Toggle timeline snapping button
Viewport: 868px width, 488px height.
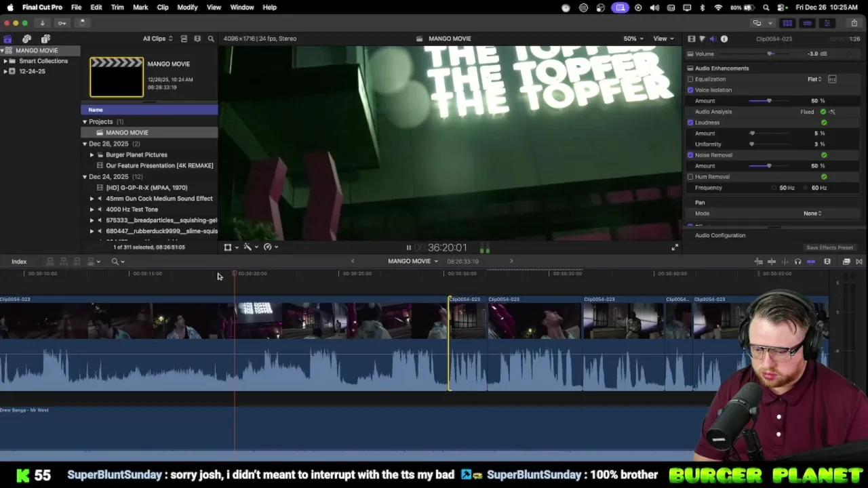point(811,262)
